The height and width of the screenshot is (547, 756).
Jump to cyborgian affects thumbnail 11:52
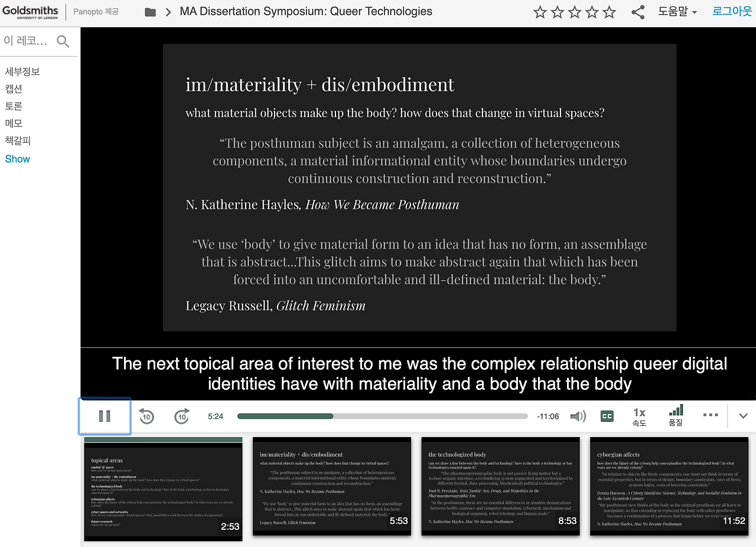669,487
